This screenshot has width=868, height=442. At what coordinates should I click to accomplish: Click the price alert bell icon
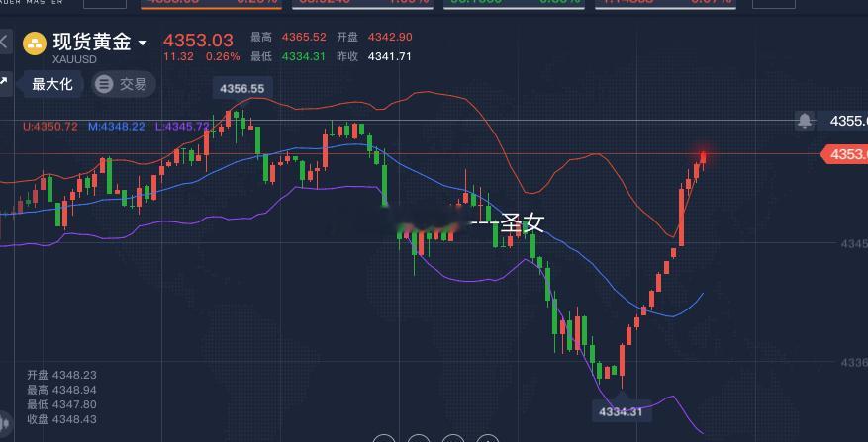(805, 120)
